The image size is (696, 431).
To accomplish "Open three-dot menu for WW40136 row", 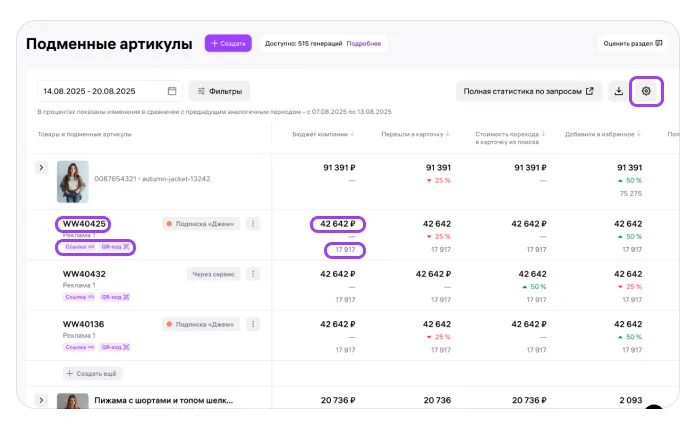I will click(253, 323).
